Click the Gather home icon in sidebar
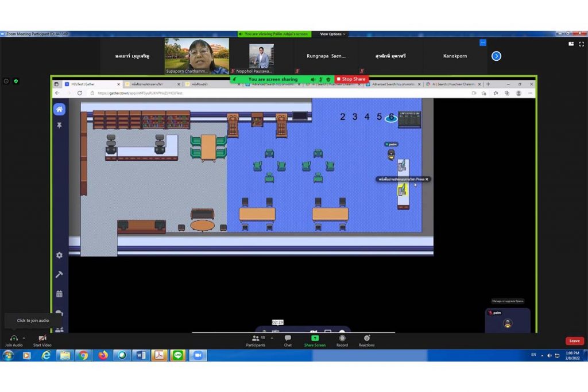The image size is (588, 392). (x=59, y=109)
